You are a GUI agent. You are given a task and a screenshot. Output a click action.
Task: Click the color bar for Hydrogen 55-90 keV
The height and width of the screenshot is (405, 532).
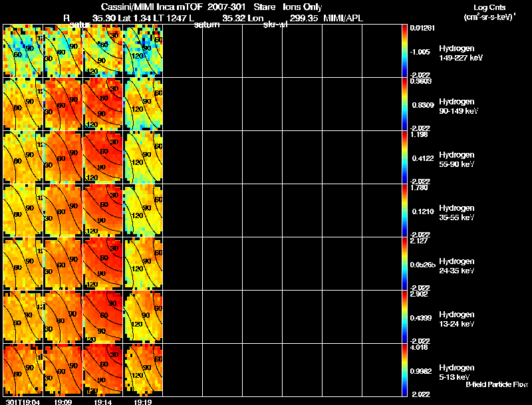pos(404,158)
